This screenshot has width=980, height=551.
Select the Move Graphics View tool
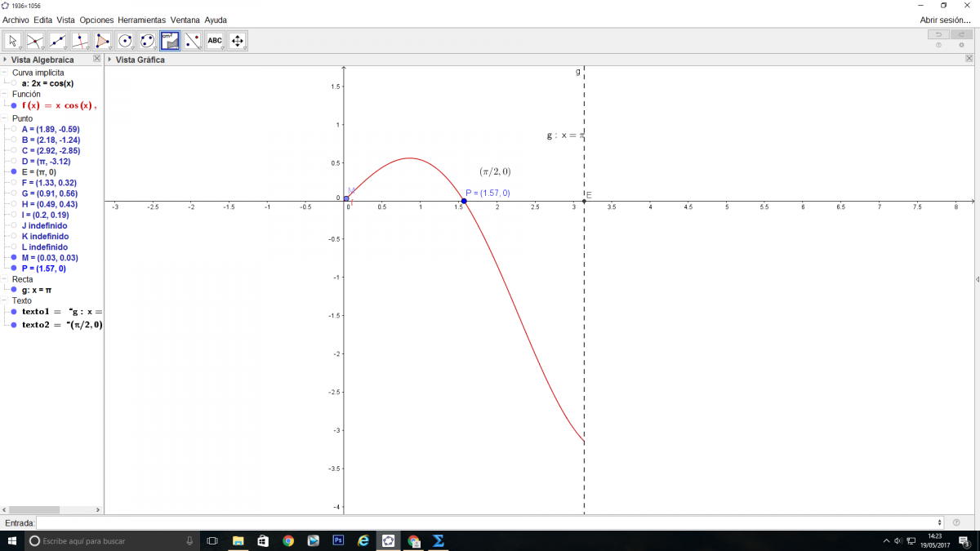tap(238, 40)
